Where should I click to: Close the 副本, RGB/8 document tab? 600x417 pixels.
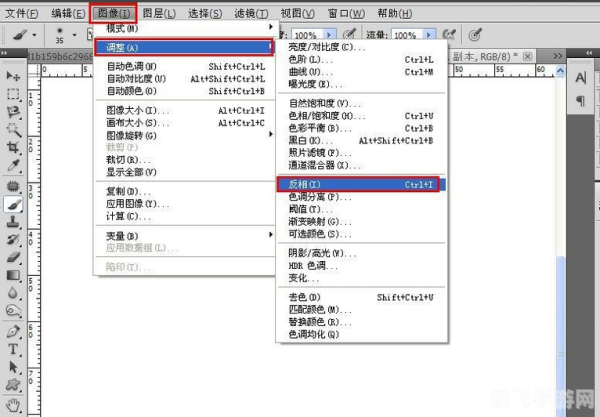pyautogui.click(x=527, y=57)
